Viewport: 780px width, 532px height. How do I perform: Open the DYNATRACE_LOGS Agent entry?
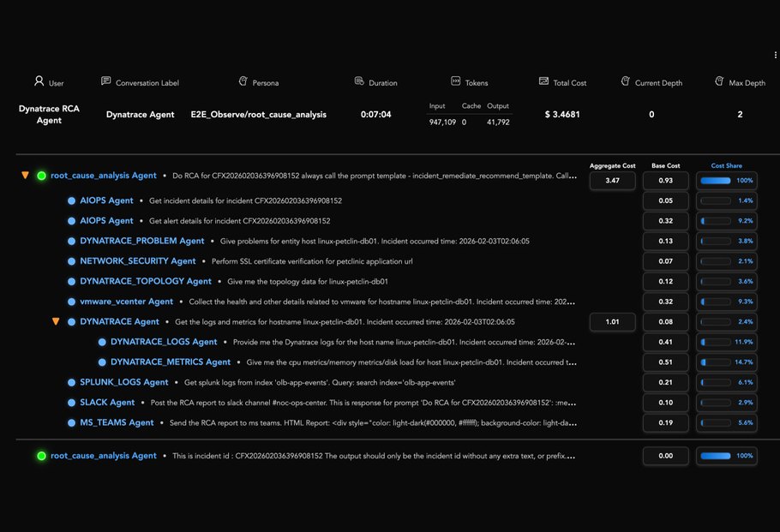point(164,342)
